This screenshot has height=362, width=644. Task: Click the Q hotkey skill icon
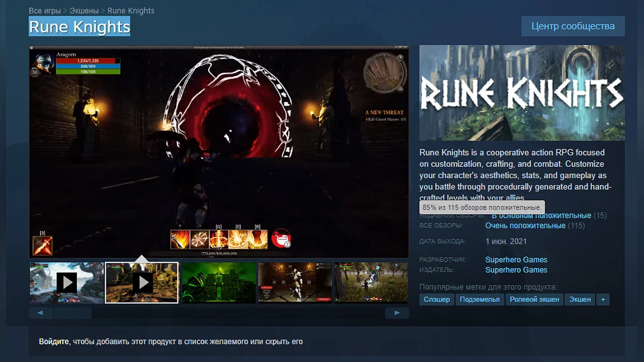click(x=219, y=239)
